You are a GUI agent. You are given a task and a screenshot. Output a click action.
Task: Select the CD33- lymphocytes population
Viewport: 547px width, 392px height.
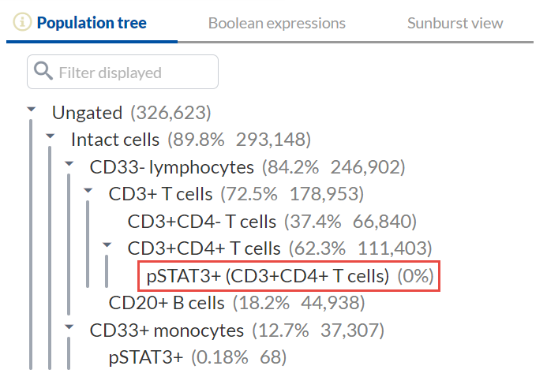click(171, 167)
